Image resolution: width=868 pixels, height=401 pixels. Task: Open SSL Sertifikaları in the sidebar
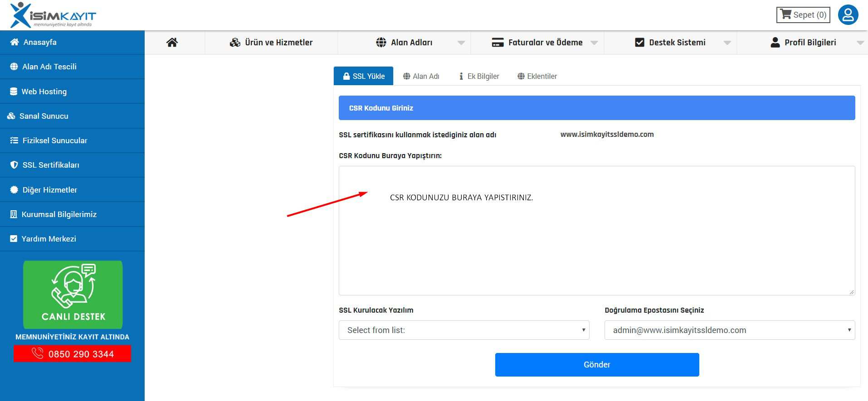(x=72, y=165)
